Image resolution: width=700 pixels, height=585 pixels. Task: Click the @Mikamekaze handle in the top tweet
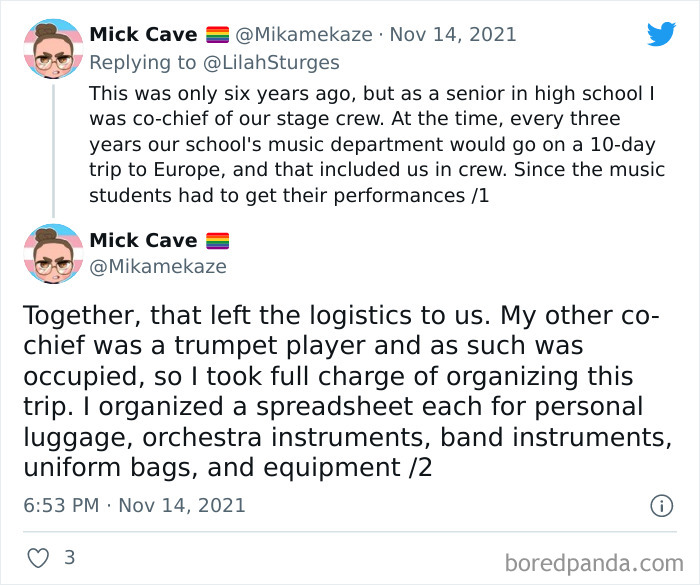[303, 35]
